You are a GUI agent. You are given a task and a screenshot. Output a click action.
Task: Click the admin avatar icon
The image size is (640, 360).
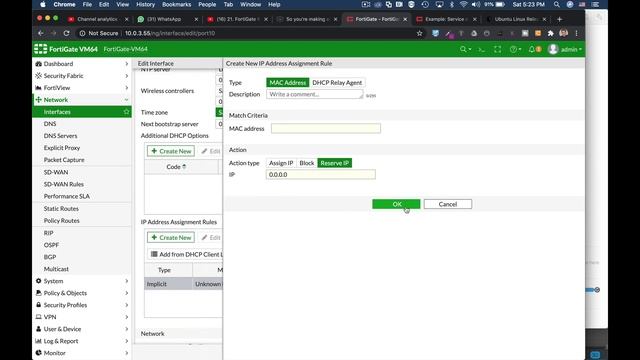tap(553, 49)
